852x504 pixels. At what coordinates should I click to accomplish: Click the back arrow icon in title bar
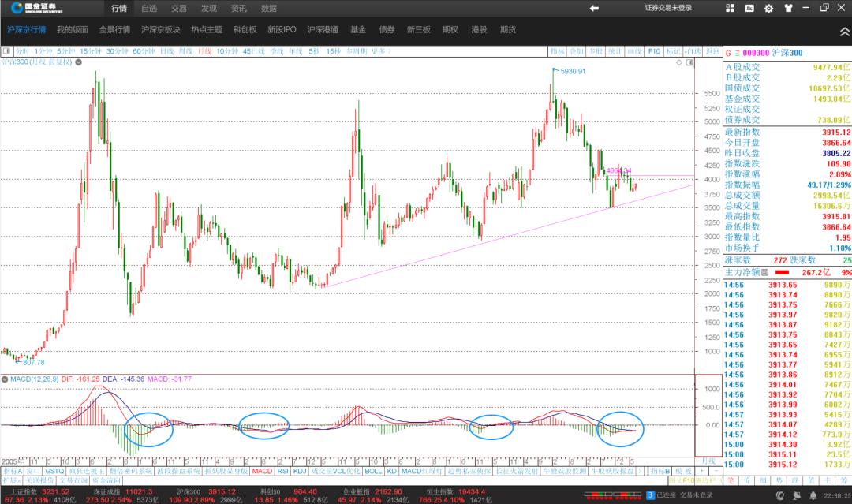[594, 8]
